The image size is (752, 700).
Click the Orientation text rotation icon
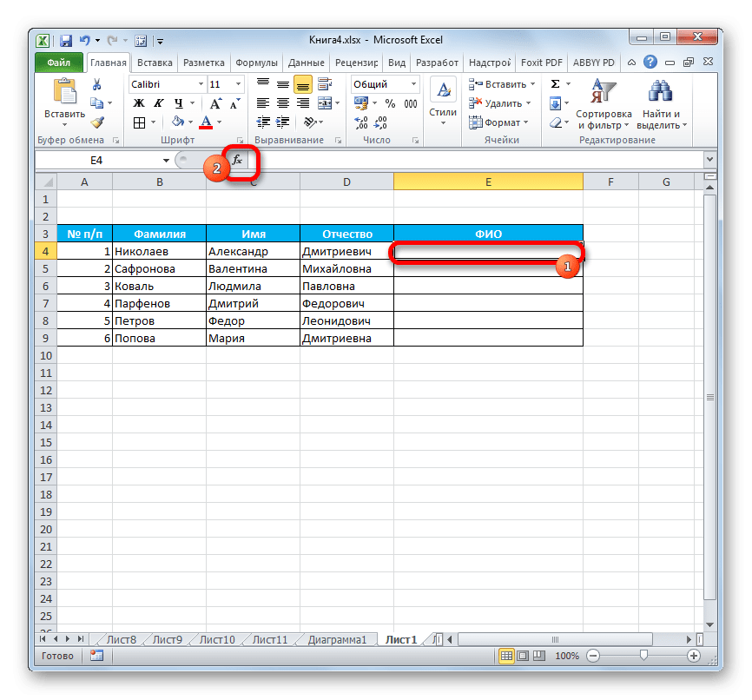click(310, 122)
